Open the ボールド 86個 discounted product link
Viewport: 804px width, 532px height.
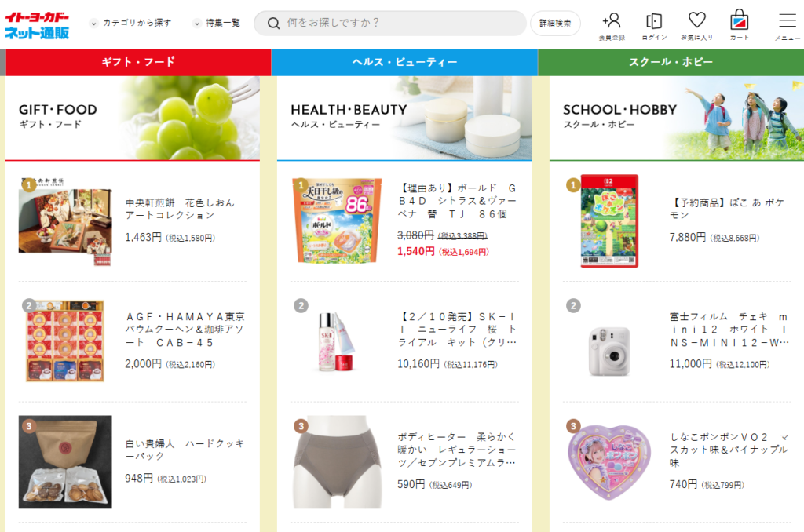[457, 201]
